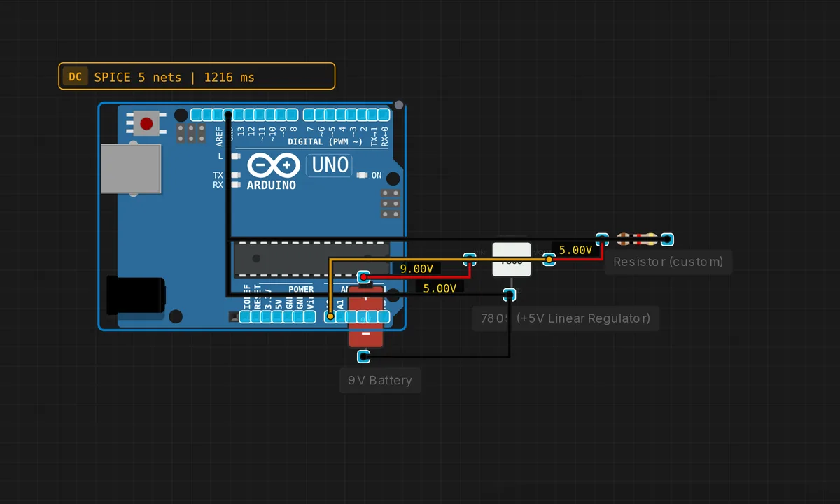The image size is (840, 504).
Task: Select digital pin 8
Action: pos(290,115)
